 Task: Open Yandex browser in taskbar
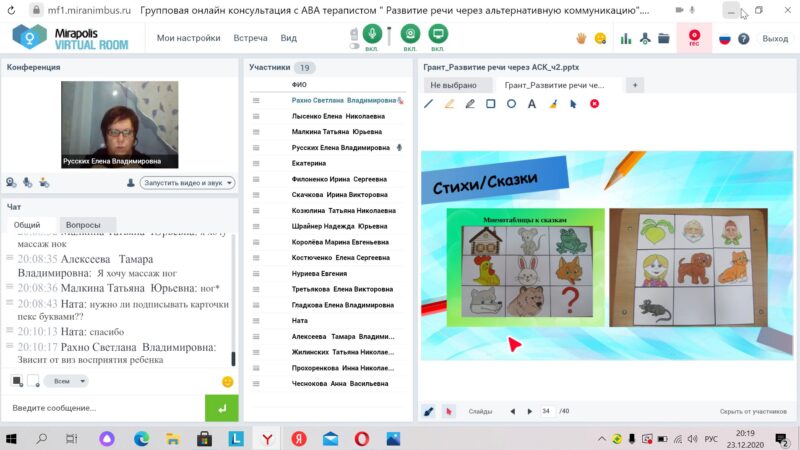point(267,439)
